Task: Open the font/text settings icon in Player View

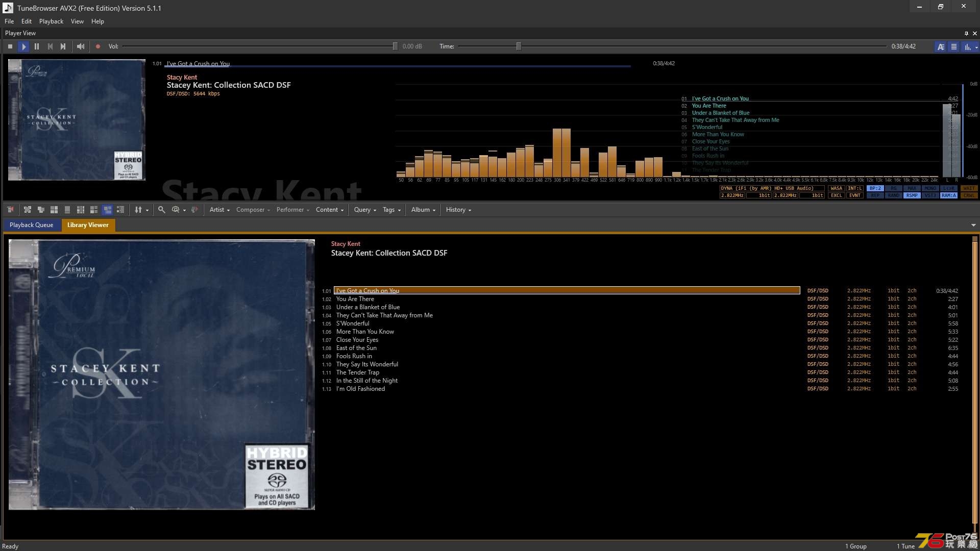Action: point(941,46)
